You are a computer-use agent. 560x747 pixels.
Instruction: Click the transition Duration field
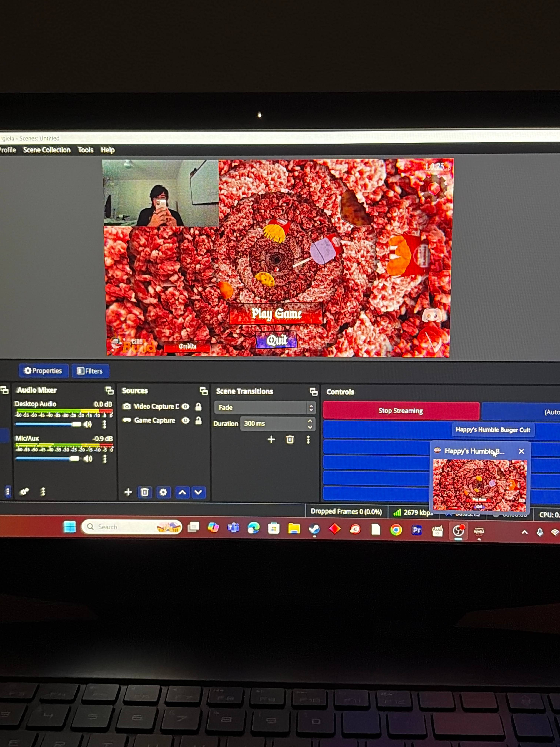pos(277,424)
